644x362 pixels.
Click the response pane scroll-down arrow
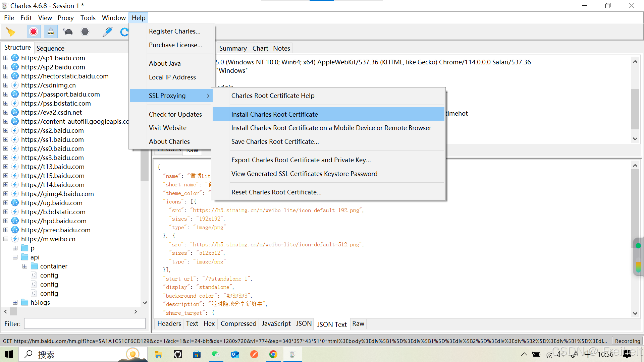[635, 313]
